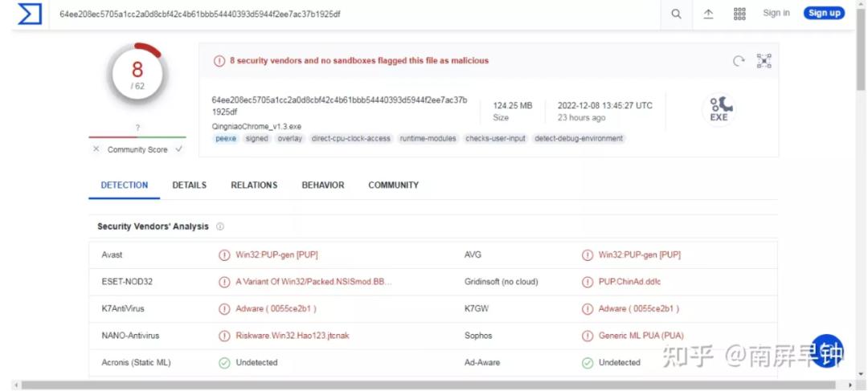Open the apps grid menu icon

(x=739, y=14)
